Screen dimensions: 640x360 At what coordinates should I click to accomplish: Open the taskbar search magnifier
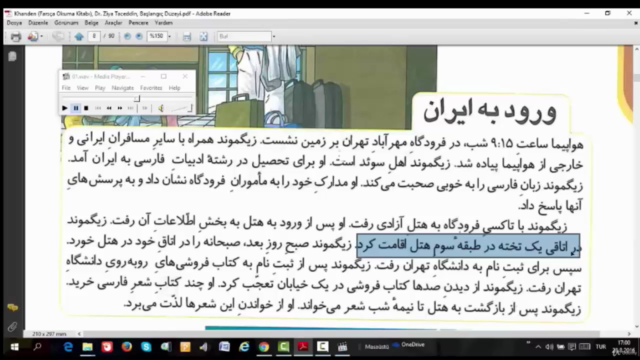click(38, 347)
